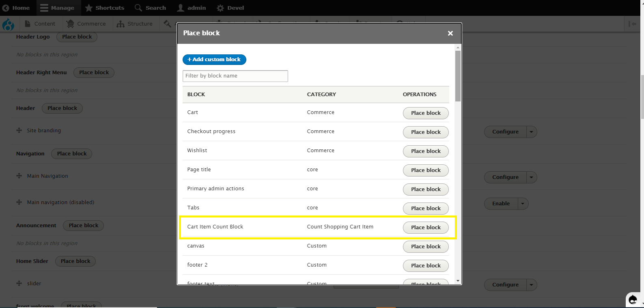Expand Configure dropdown arrow for Site branding
Viewport: 644px width, 308px height.
(x=531, y=132)
